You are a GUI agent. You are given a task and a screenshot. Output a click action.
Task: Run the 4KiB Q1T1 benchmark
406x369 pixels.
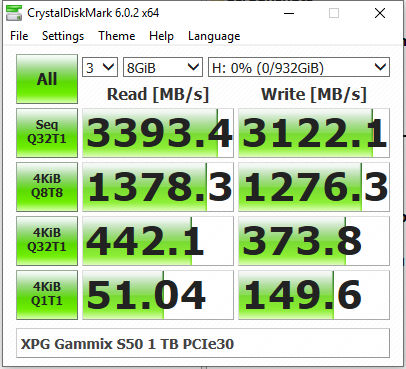coord(47,295)
